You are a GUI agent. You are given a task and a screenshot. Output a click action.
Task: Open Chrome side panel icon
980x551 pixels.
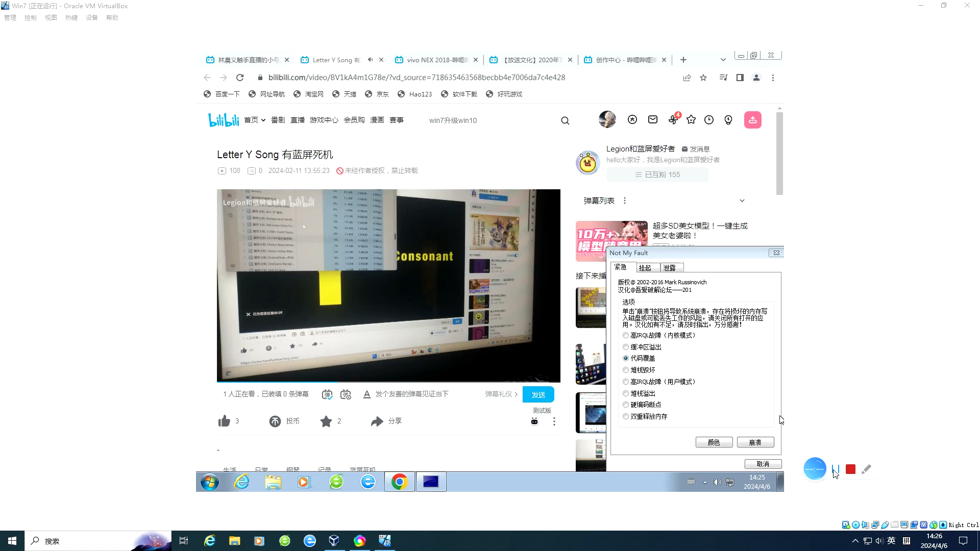[740, 78]
